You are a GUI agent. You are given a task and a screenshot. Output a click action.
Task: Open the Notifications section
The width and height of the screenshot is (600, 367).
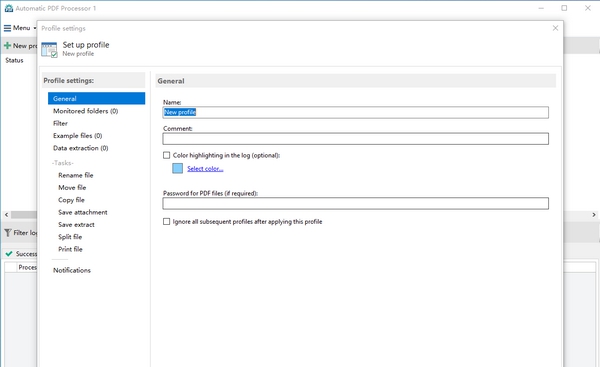click(x=72, y=270)
